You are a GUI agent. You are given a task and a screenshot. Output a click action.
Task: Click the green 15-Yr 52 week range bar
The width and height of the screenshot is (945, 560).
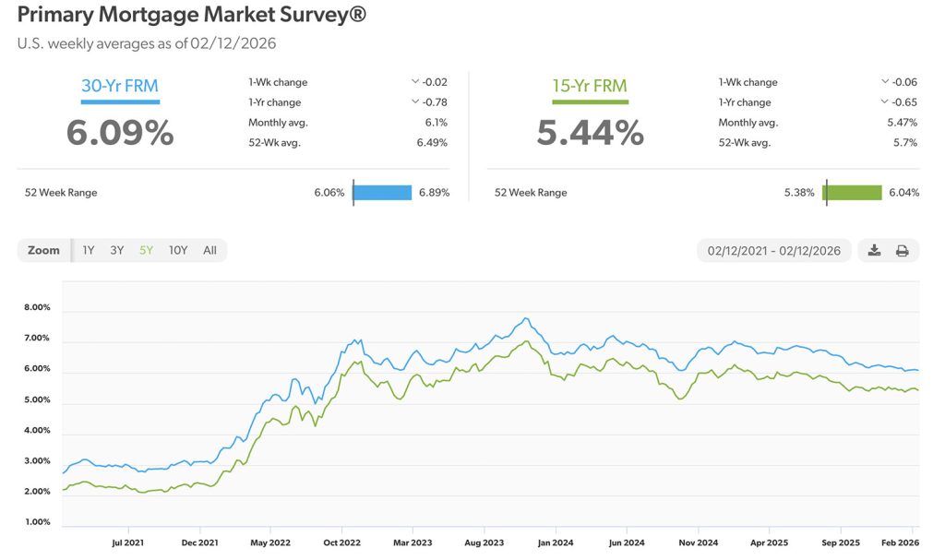pos(853,193)
